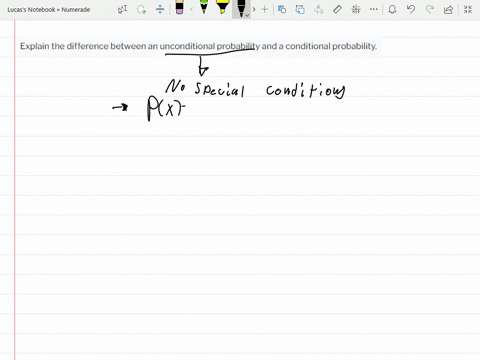
Task: Add a new pen with plus
Action: pos(264,9)
